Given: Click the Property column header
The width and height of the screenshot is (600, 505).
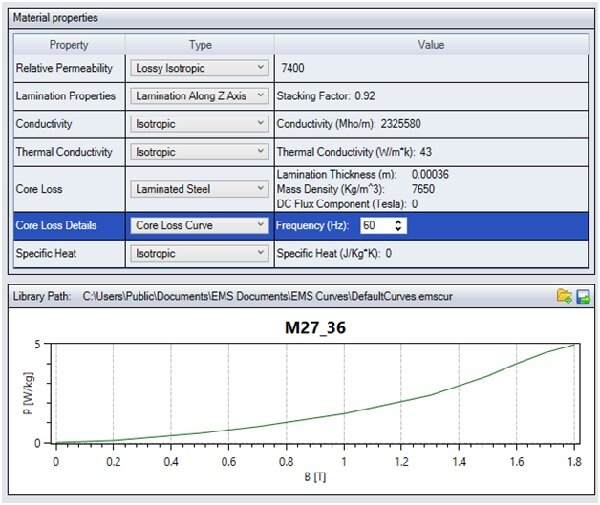Looking at the screenshot, I should 69,45.
